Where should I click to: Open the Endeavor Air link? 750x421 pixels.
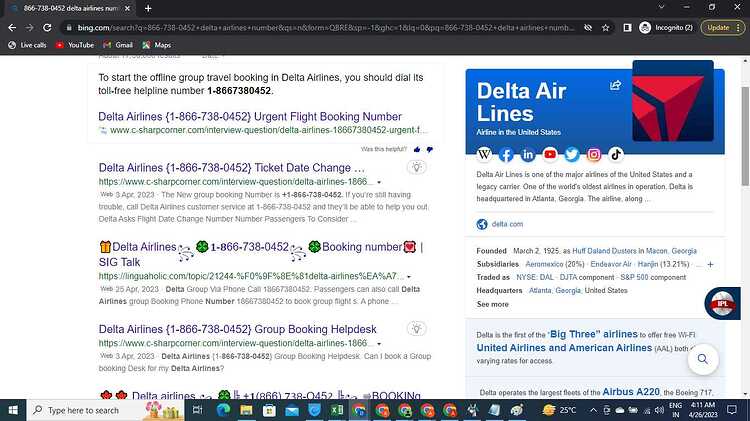point(611,264)
